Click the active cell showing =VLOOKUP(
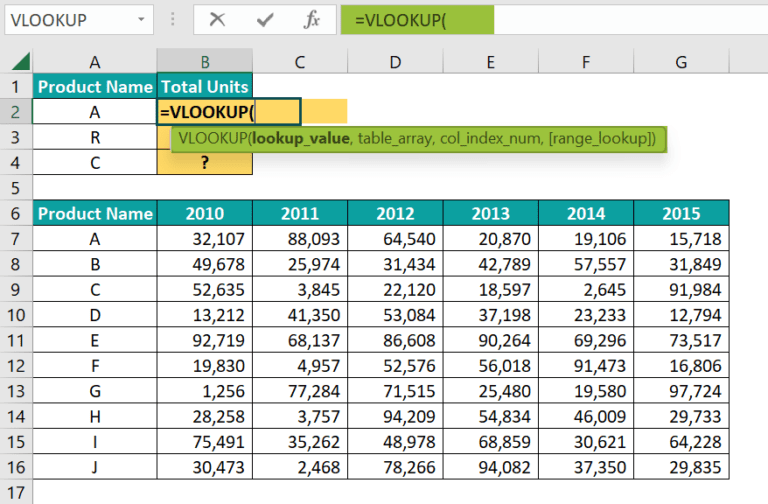768x504 pixels. (x=229, y=112)
